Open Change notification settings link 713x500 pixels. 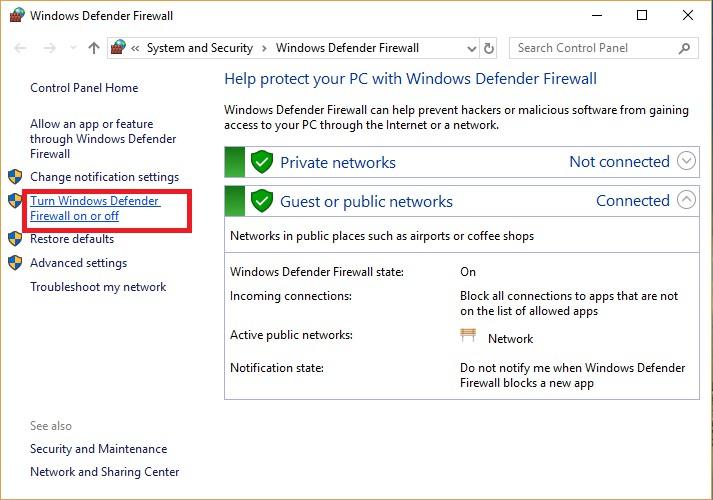point(105,177)
